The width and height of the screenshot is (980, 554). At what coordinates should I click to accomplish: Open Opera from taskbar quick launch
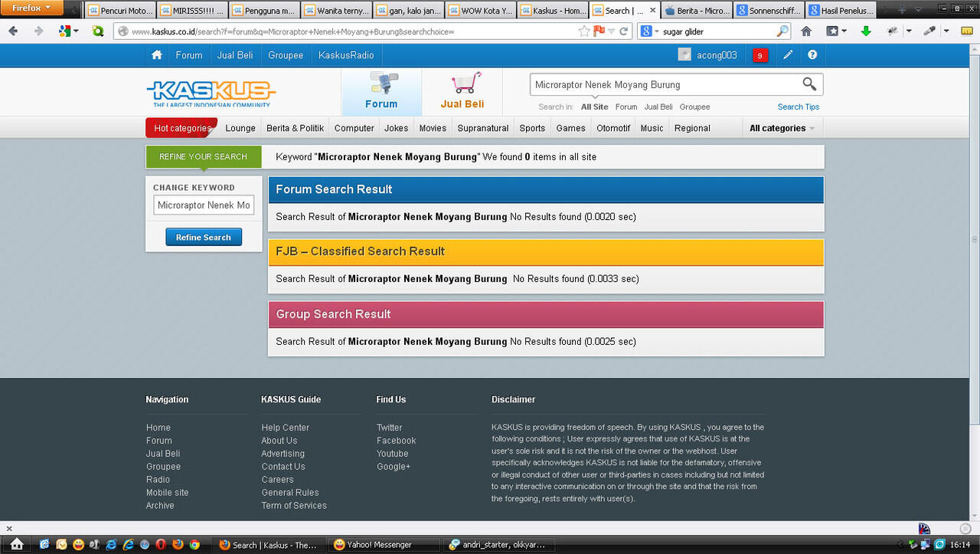pyautogui.click(x=161, y=545)
